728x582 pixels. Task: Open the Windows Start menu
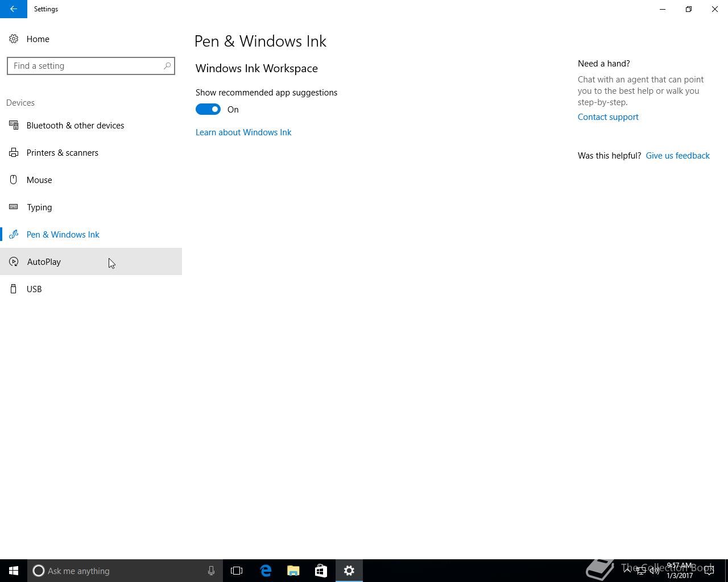(14, 571)
